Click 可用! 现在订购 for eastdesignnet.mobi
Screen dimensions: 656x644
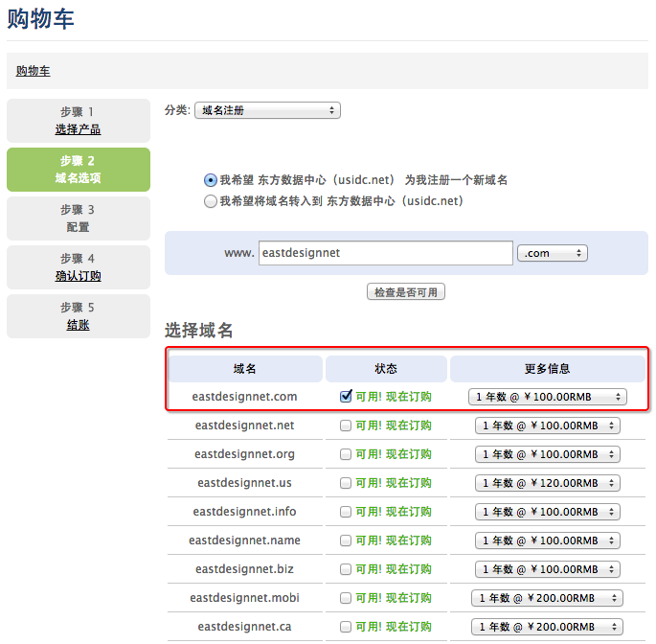point(394,598)
